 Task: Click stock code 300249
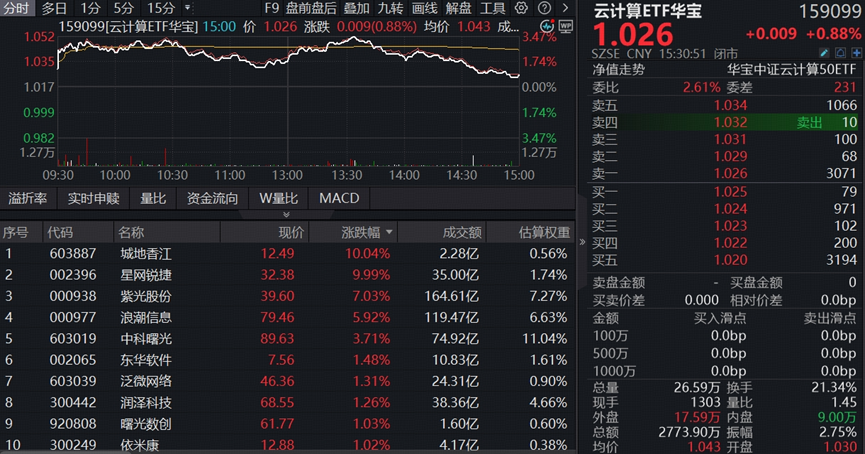(73, 445)
